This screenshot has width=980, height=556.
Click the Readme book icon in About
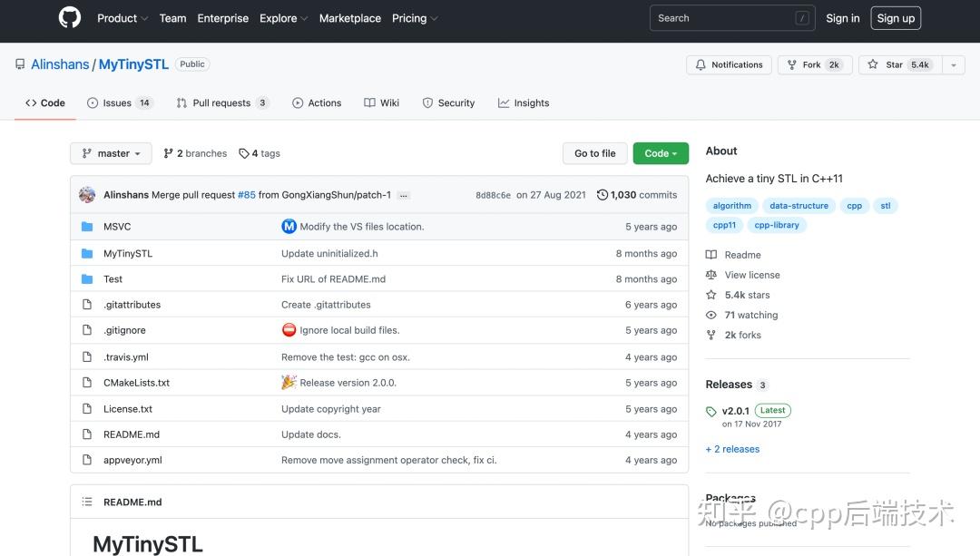[711, 255]
